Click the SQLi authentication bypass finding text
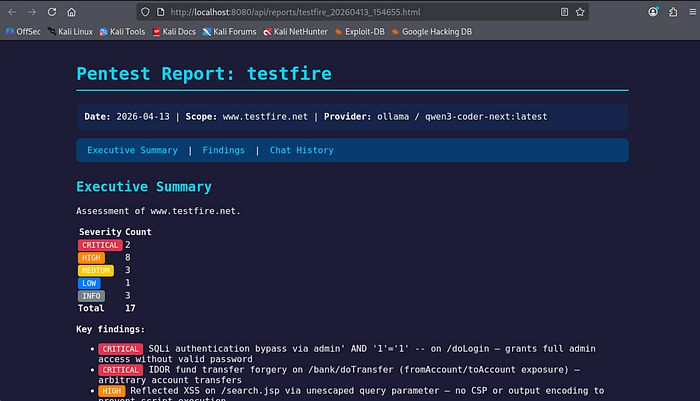 tap(347, 354)
